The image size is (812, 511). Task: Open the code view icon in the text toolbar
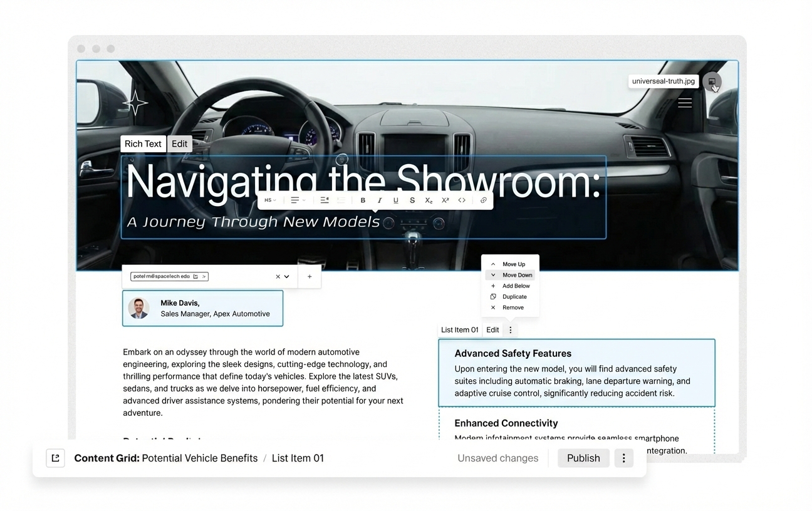[x=462, y=200]
